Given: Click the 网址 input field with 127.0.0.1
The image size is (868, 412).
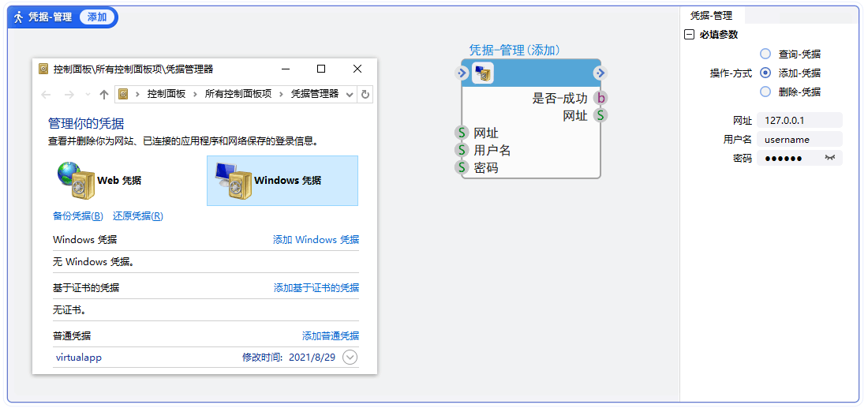Looking at the screenshot, I should pos(799,121).
